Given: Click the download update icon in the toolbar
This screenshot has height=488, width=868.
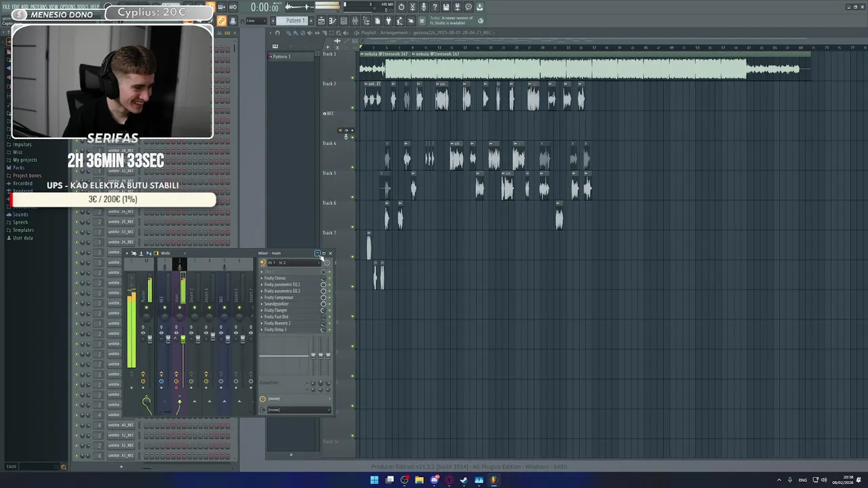Looking at the screenshot, I should [x=479, y=7].
